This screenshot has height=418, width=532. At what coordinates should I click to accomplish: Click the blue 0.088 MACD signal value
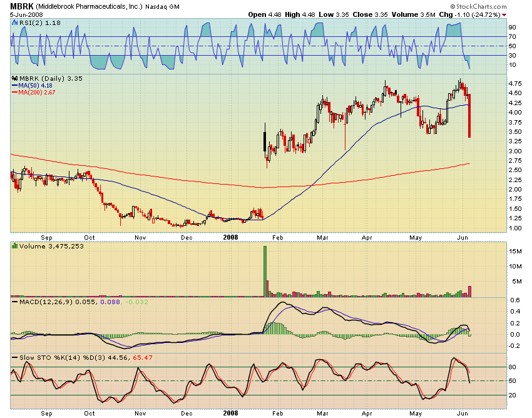110,302
